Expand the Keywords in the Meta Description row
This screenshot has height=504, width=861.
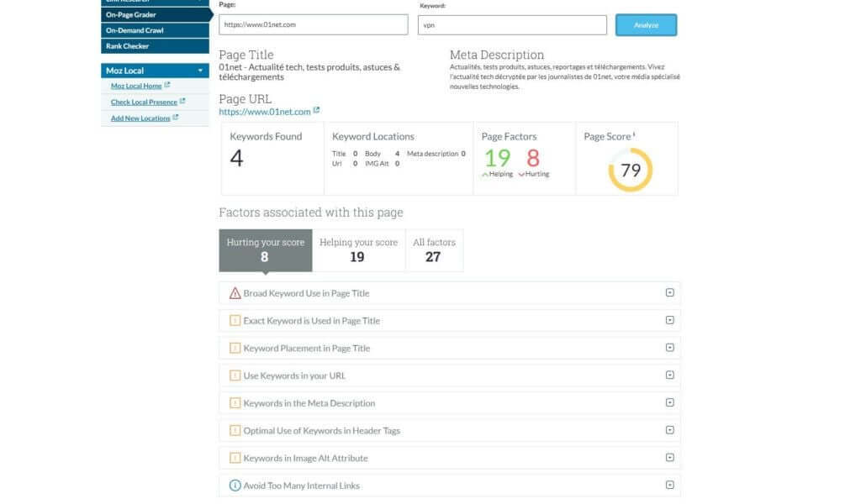click(669, 403)
